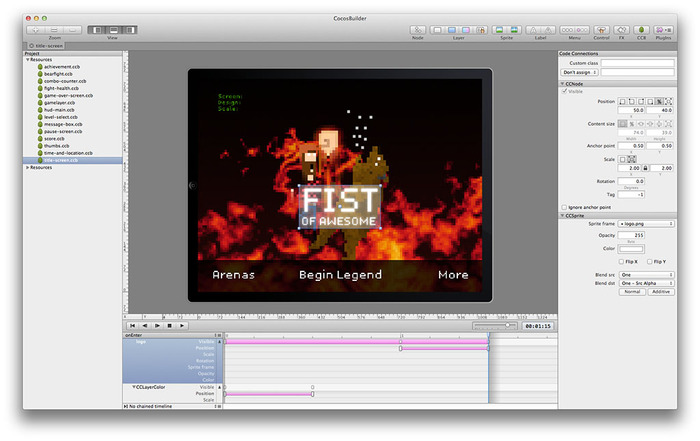Add a CCSprite (first Sprite icon)
Image resolution: width=700 pixels, height=441 pixels.
tap(499, 30)
